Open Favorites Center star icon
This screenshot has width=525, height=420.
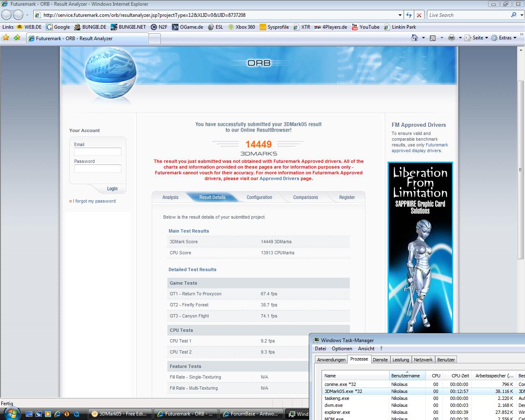[6, 38]
